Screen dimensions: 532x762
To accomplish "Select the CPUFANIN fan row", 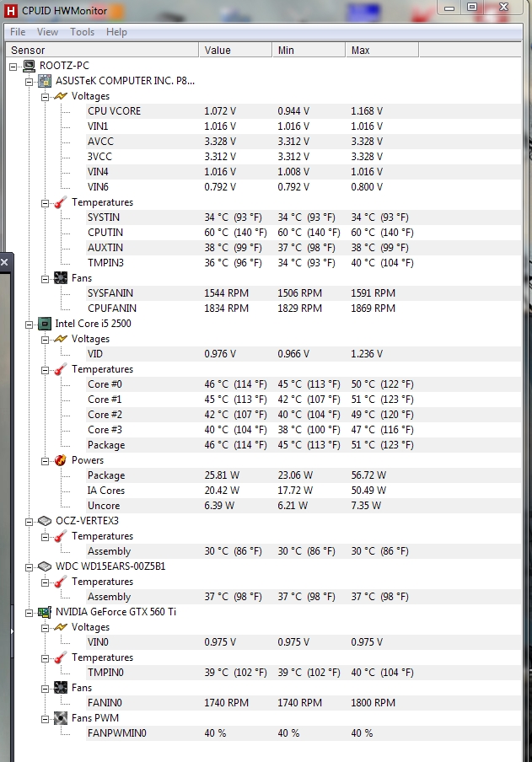I will 111,309.
